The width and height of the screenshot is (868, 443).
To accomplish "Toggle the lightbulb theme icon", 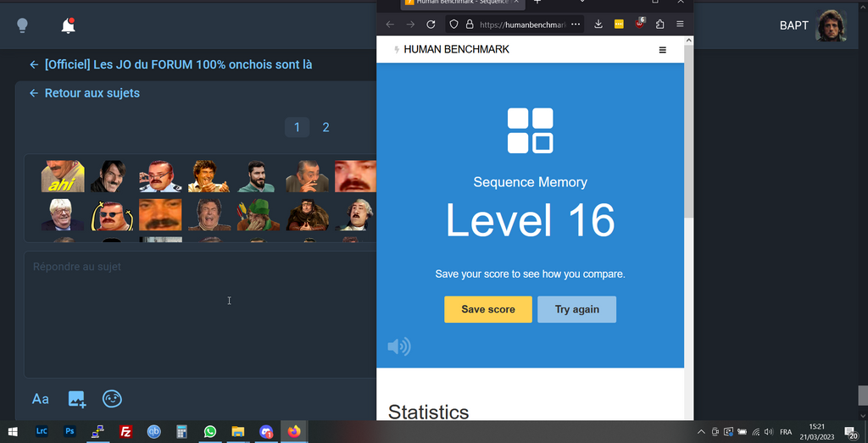I will point(23,26).
